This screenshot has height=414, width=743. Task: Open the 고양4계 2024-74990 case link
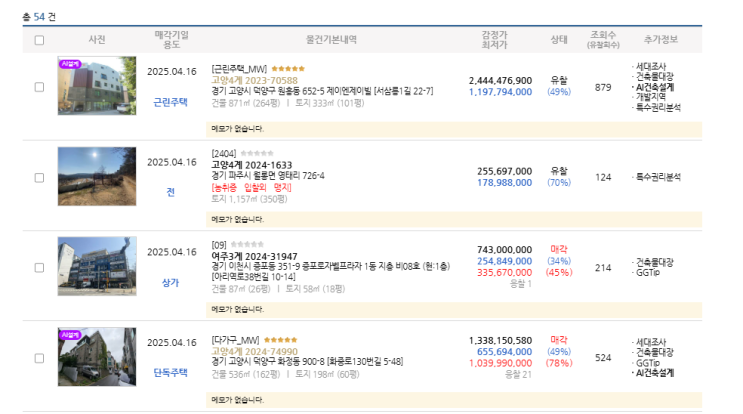254,352
